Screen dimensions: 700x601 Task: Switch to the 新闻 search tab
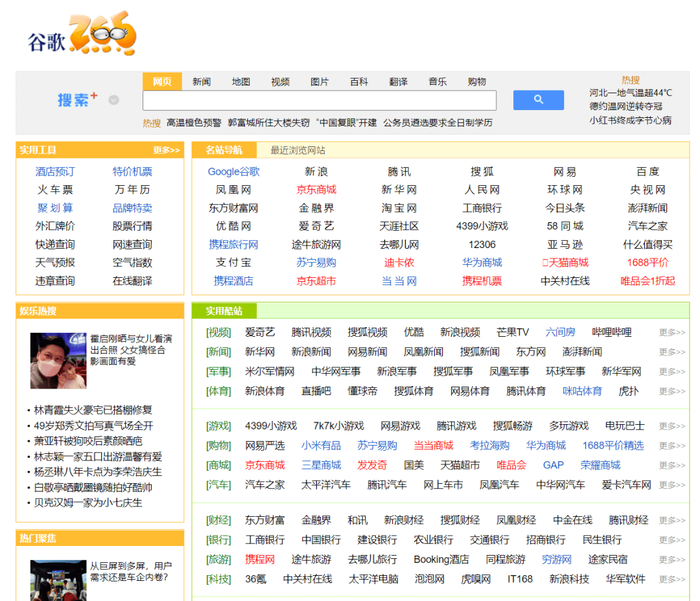[201, 81]
